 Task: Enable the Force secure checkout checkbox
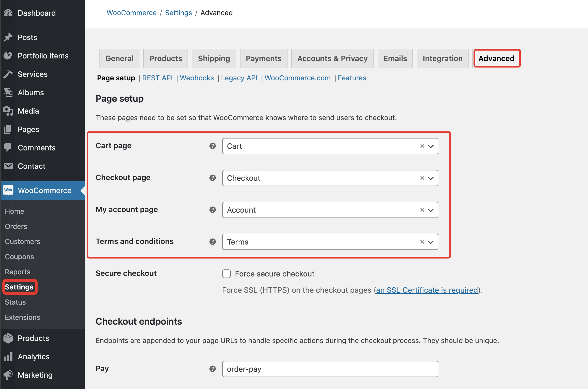click(226, 274)
